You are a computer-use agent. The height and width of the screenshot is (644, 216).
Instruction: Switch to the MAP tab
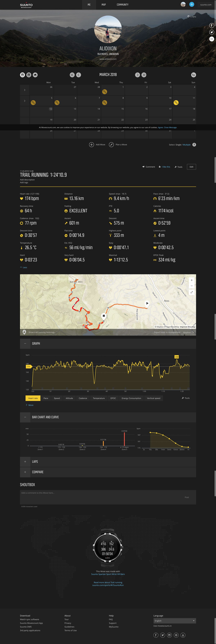[x=103, y=4]
